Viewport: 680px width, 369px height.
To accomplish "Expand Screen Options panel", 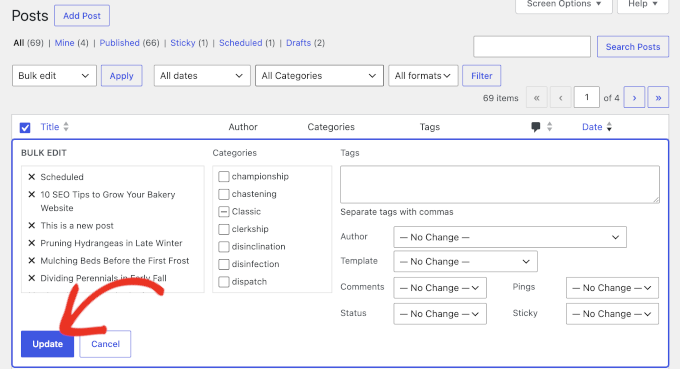I will (564, 4).
